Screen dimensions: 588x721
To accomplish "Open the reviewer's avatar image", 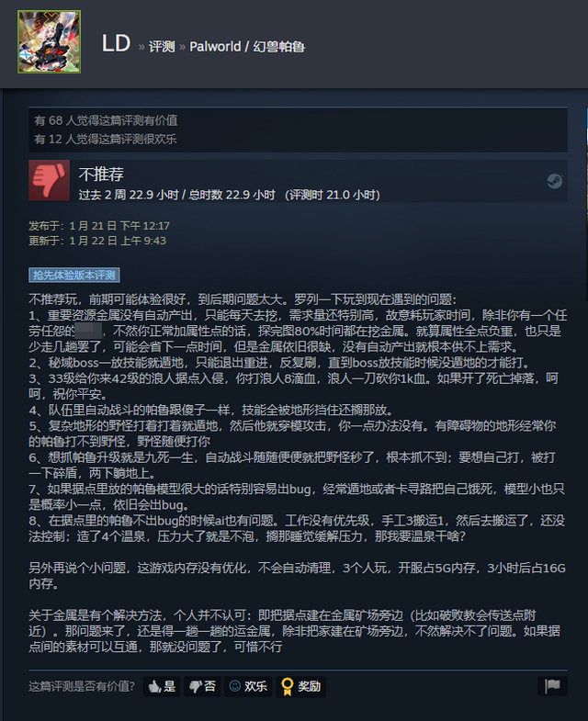I will pyautogui.click(x=50, y=42).
